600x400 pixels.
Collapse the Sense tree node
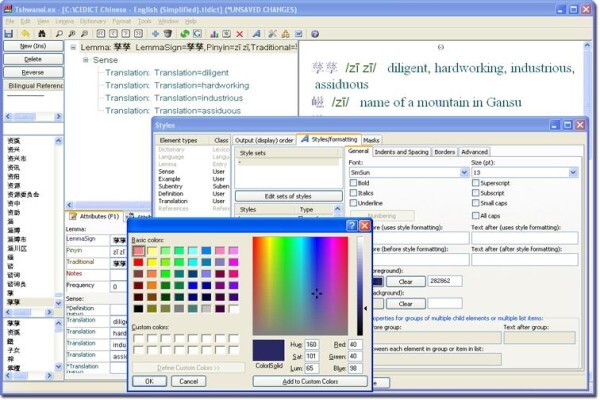pos(86,60)
